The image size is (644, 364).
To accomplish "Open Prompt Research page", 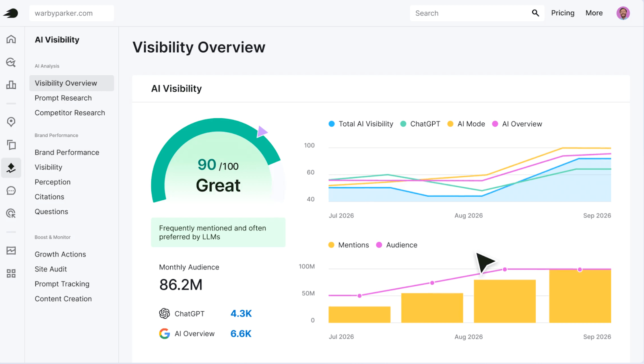I will [x=63, y=98].
